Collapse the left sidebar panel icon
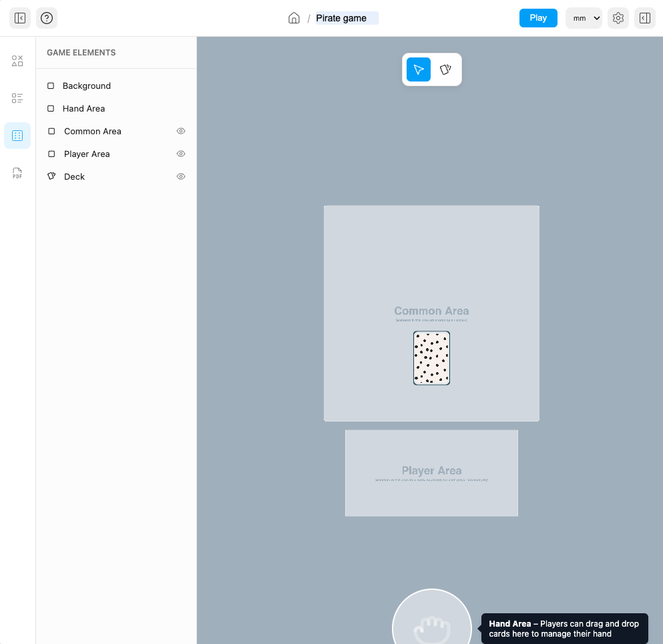The image size is (663, 644). coord(20,18)
